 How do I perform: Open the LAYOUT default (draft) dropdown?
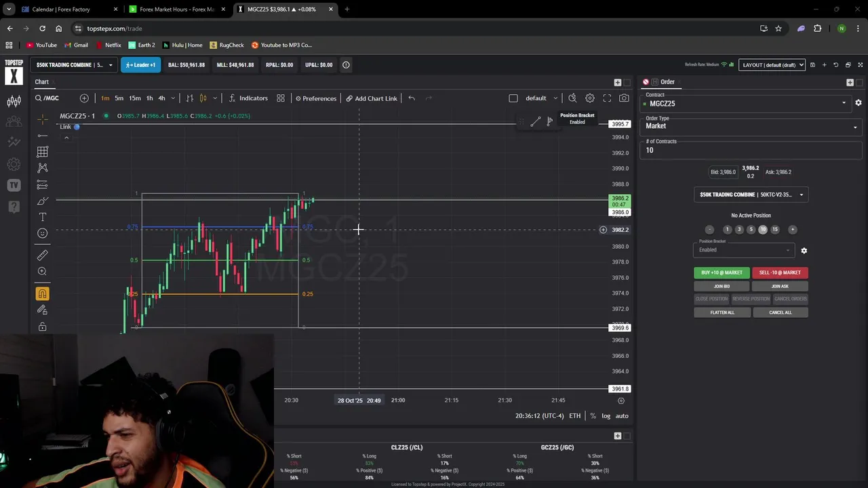[772, 65]
